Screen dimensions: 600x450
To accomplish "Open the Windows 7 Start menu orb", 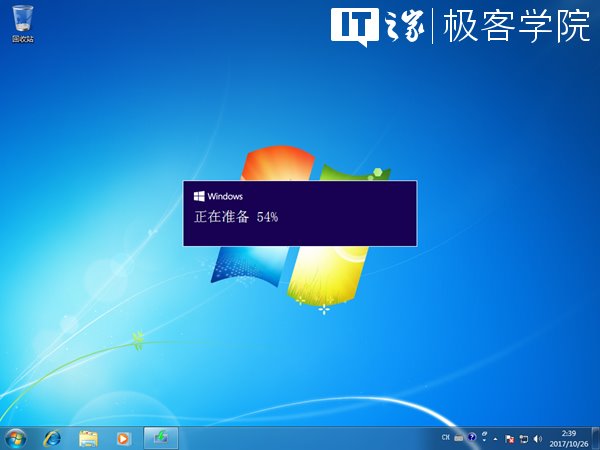I will pos(16,439).
